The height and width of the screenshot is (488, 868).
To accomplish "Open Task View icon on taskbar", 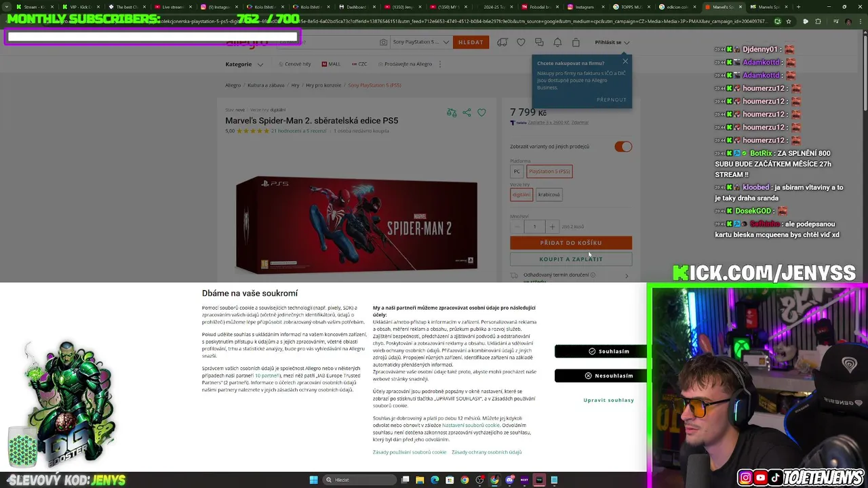I will (405, 480).
